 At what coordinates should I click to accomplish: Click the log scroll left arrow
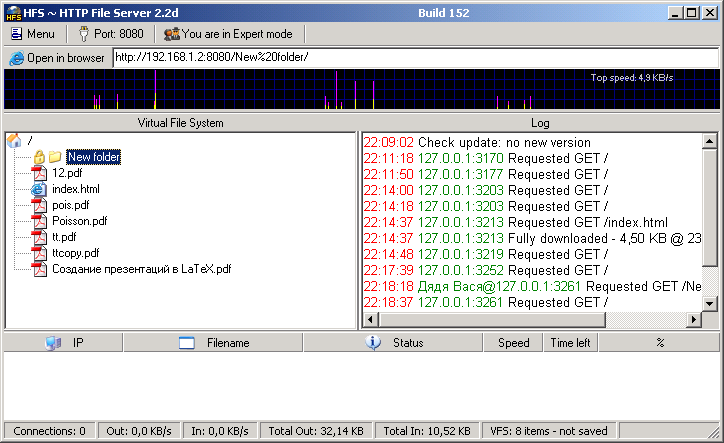coord(370,319)
